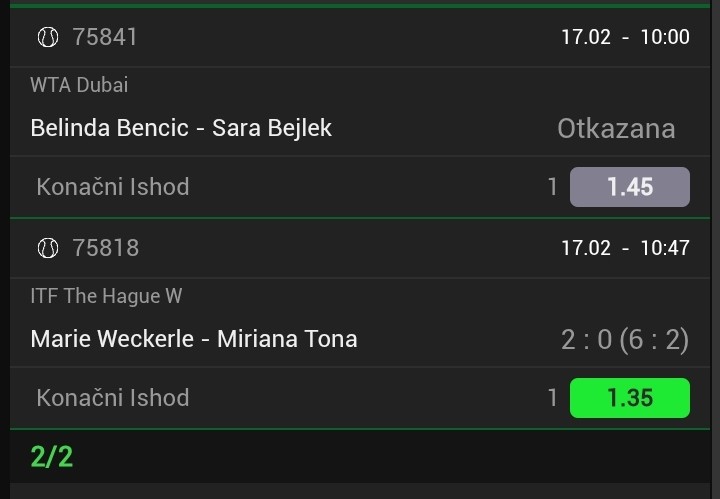Click the 17.02 - 10:00 match time
This screenshot has height=499, width=720.
[x=625, y=38]
